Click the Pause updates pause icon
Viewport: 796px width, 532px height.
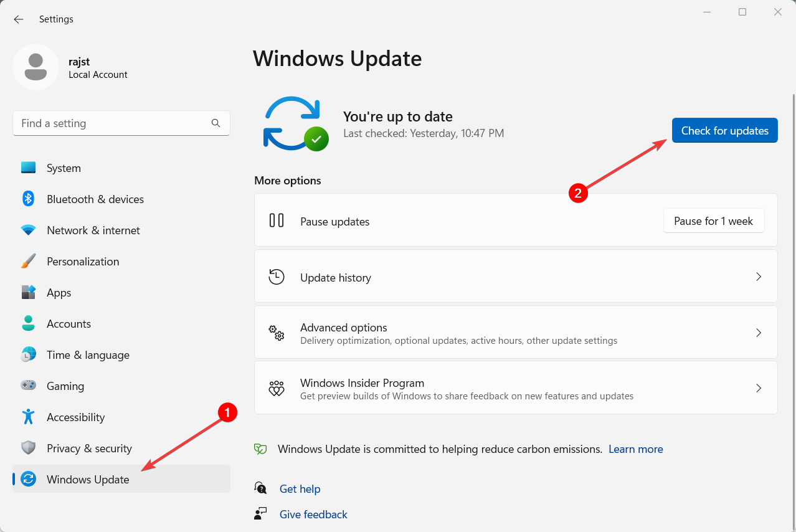coord(277,221)
